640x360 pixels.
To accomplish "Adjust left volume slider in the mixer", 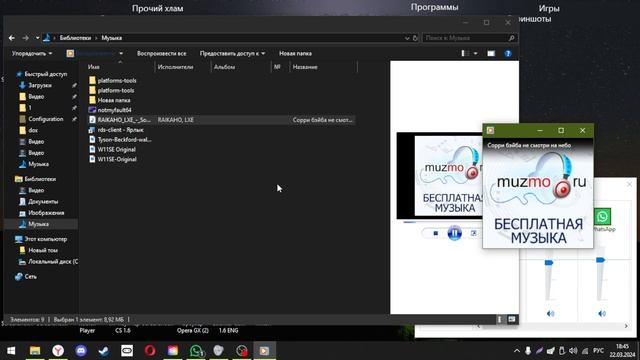I will point(549,262).
